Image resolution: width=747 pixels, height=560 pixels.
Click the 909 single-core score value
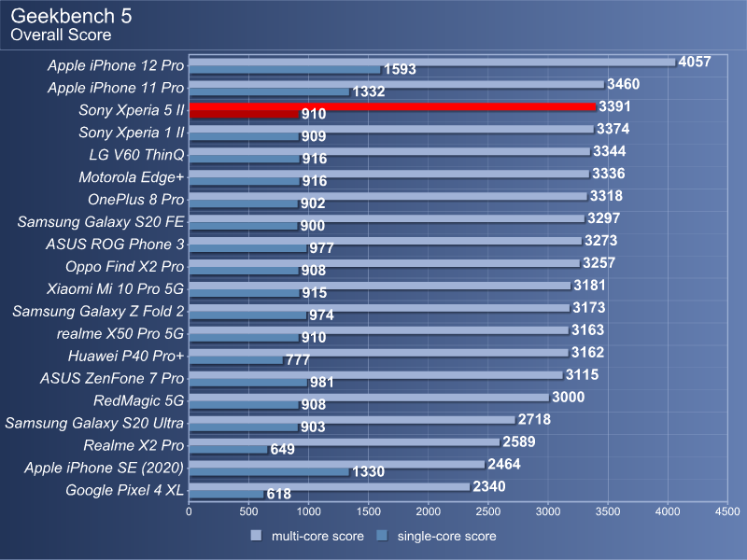coord(314,136)
